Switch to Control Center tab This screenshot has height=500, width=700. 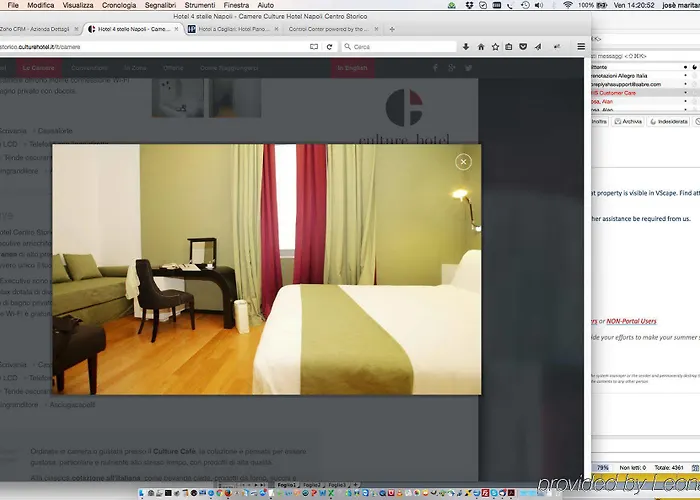tap(329, 29)
